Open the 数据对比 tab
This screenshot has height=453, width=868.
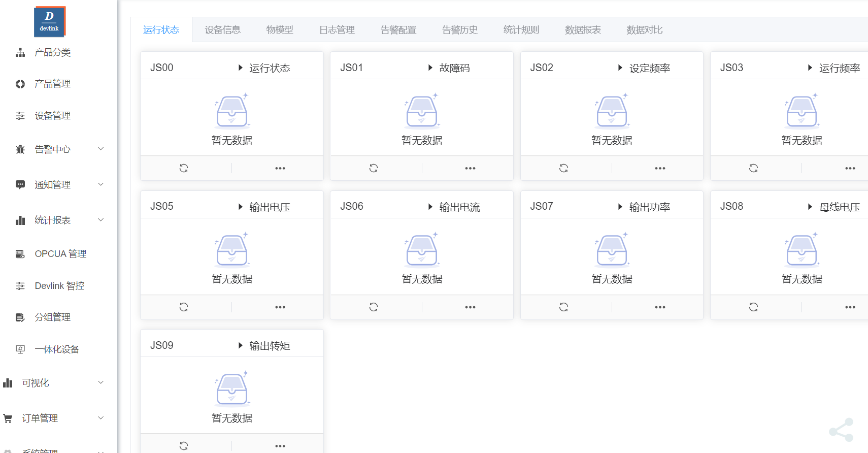pyautogui.click(x=644, y=30)
